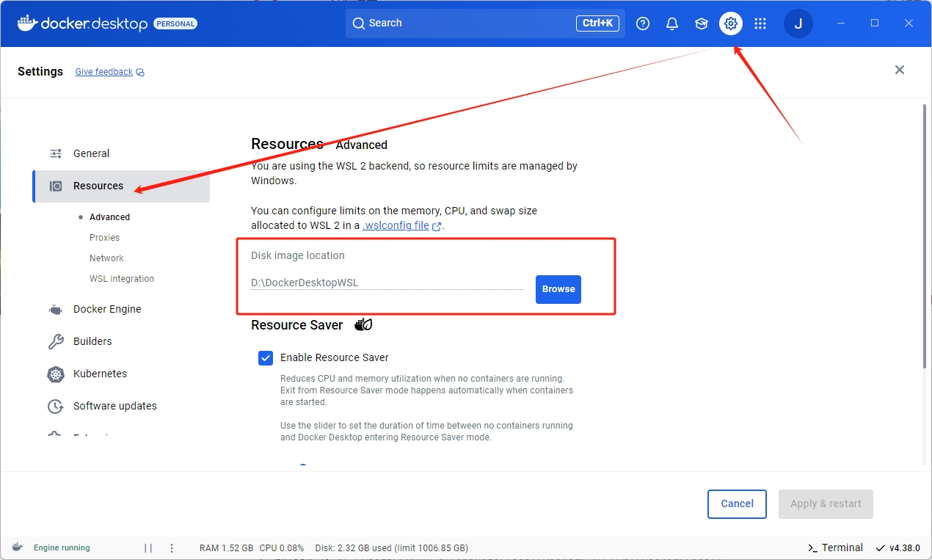
Task: Click the CPU 0.08% status text
Action: [282, 548]
